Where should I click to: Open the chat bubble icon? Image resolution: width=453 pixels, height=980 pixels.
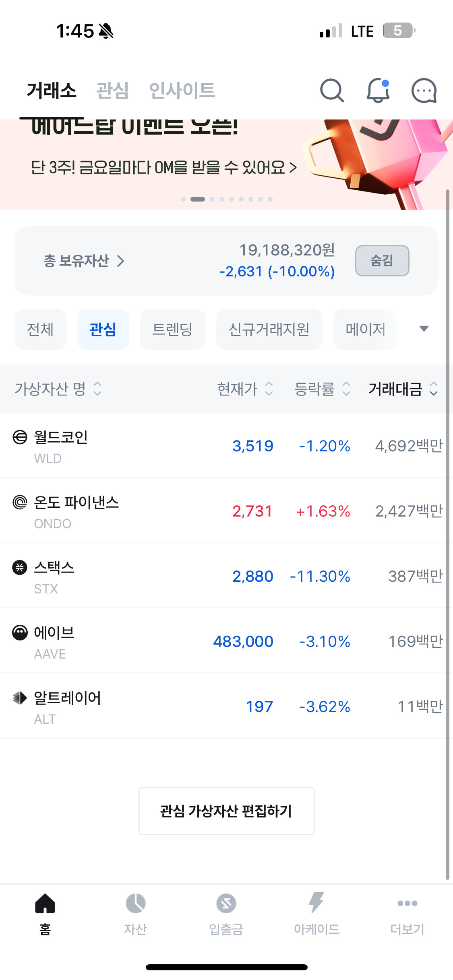pos(424,91)
